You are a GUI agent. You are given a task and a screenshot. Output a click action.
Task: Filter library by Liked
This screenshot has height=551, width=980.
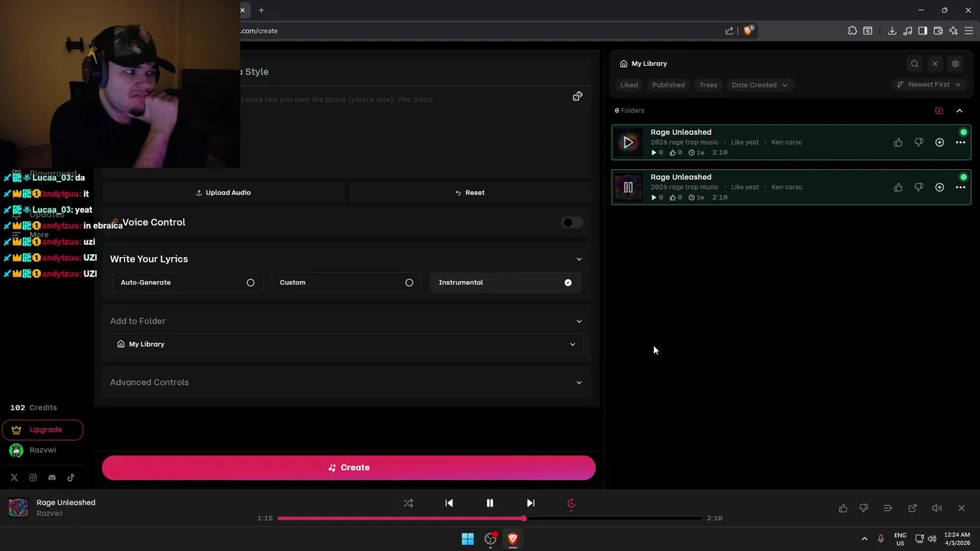point(629,85)
